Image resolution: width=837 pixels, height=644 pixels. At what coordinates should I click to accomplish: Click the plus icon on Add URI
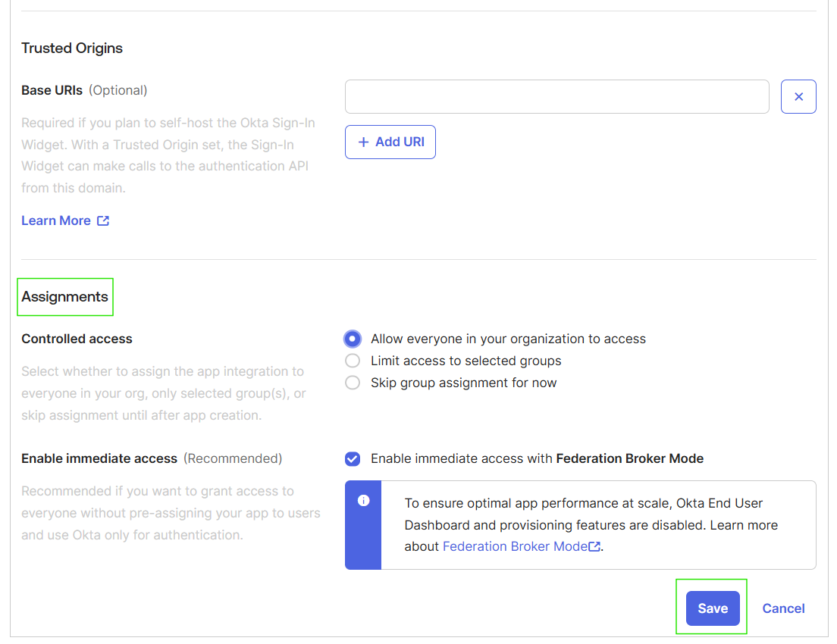[363, 142]
